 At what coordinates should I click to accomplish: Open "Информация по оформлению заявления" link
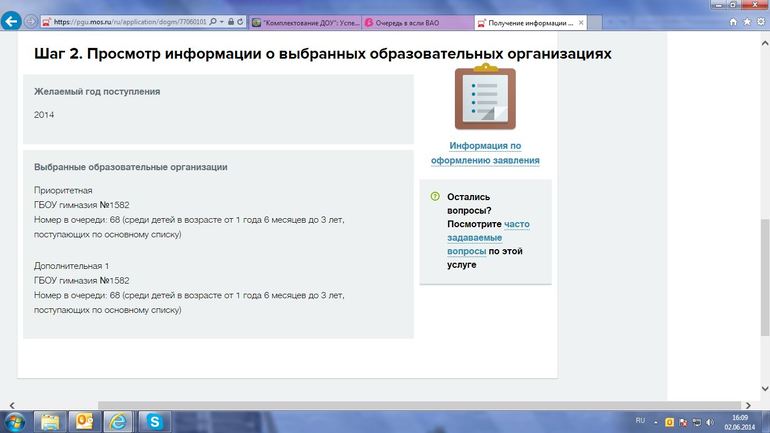[x=485, y=153]
